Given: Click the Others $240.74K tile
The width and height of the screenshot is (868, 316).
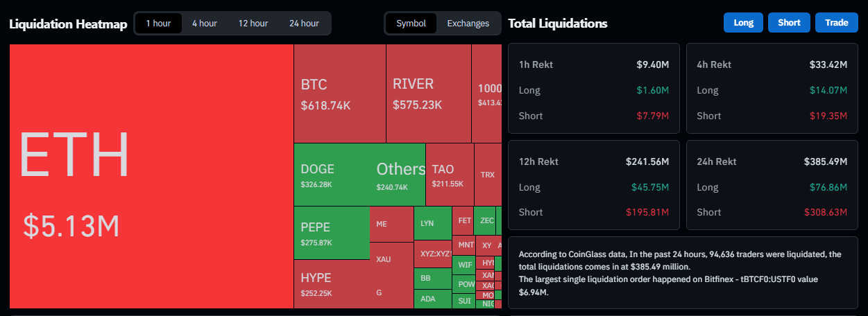Looking at the screenshot, I should click(400, 175).
